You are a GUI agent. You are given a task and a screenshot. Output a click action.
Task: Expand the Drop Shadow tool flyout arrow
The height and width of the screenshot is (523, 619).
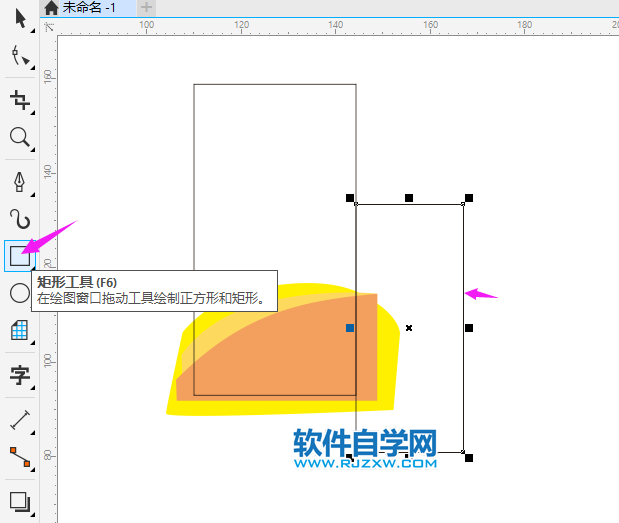(x=33, y=515)
